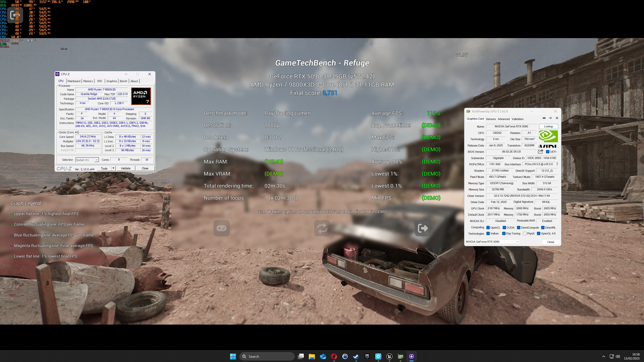Click the gamepad Free Walkthrough icon
644x362 pixels.
coord(222,228)
